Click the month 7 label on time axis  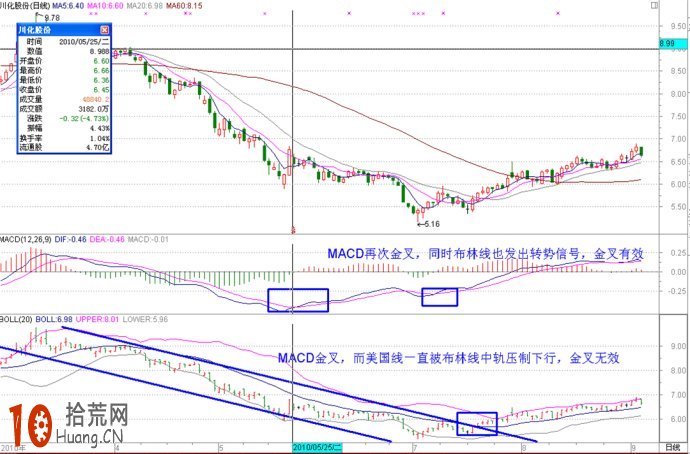click(x=415, y=447)
